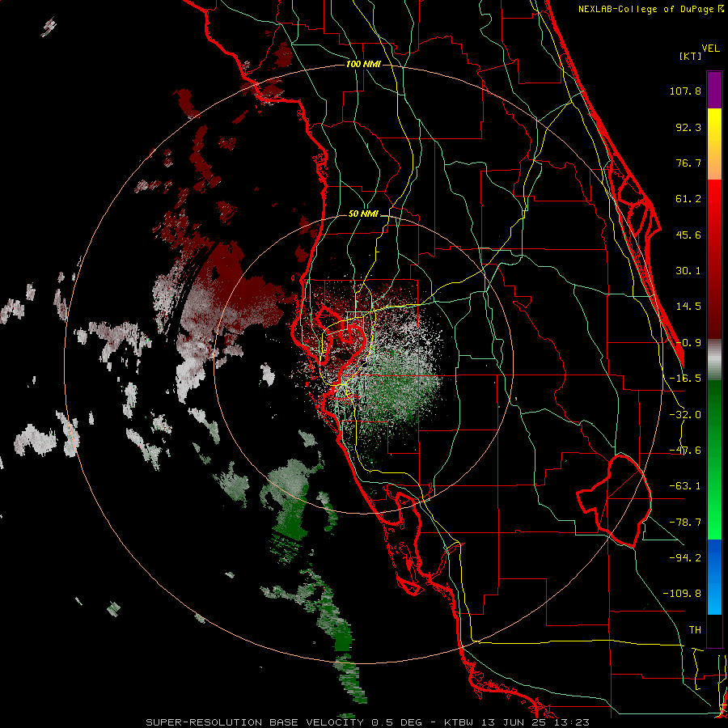Click the 30.1 velocity scale value

pyautogui.click(x=688, y=271)
